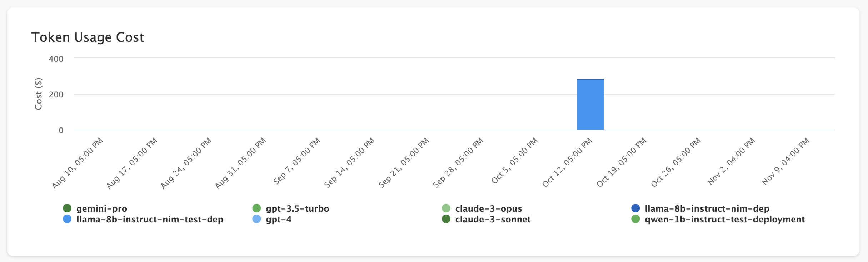This screenshot has height=262, width=868.
Task: Click the gpt-4 legend color dot
Action: [256, 219]
